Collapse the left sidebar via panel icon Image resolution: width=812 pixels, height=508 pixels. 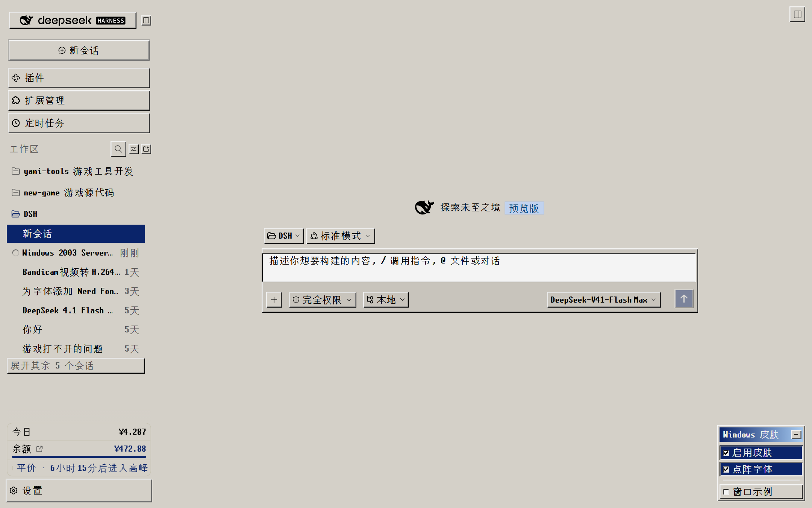click(x=146, y=20)
